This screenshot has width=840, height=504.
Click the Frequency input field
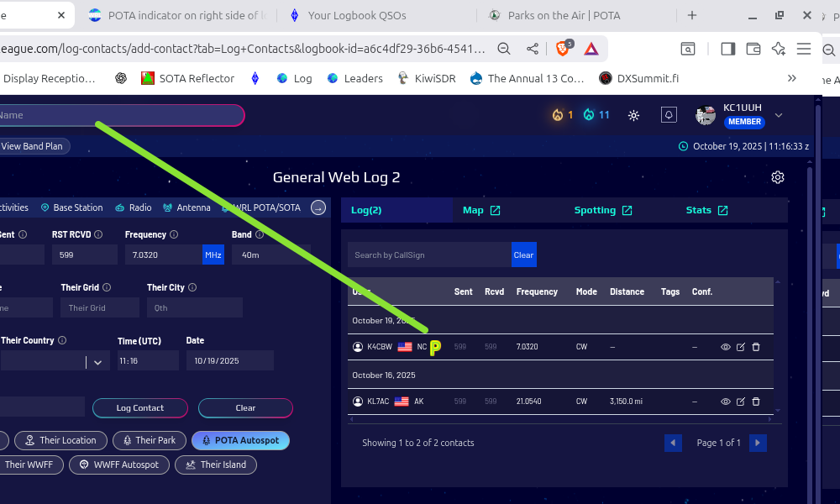(164, 255)
